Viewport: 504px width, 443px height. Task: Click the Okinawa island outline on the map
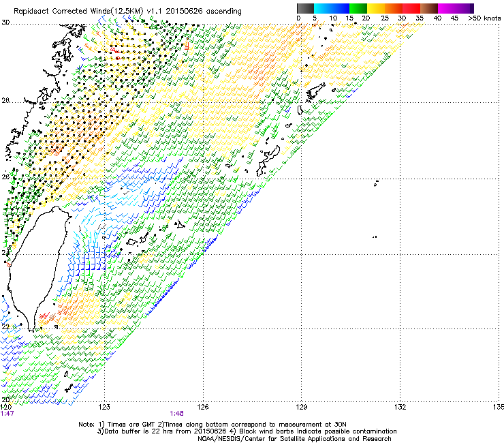(268, 161)
